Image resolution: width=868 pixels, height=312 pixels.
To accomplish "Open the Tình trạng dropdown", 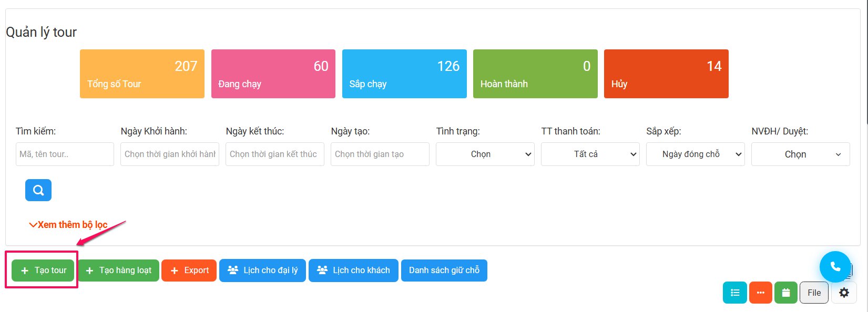I will click(485, 154).
